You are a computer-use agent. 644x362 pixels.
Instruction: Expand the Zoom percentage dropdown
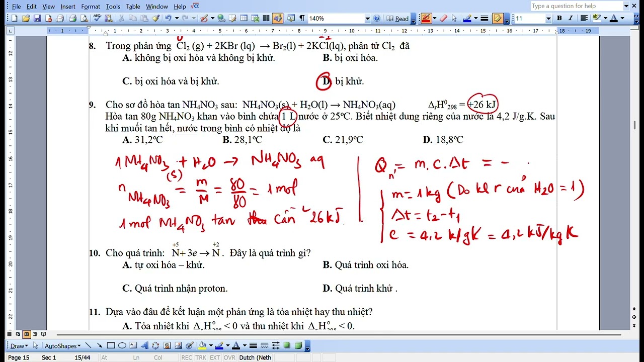click(x=367, y=18)
